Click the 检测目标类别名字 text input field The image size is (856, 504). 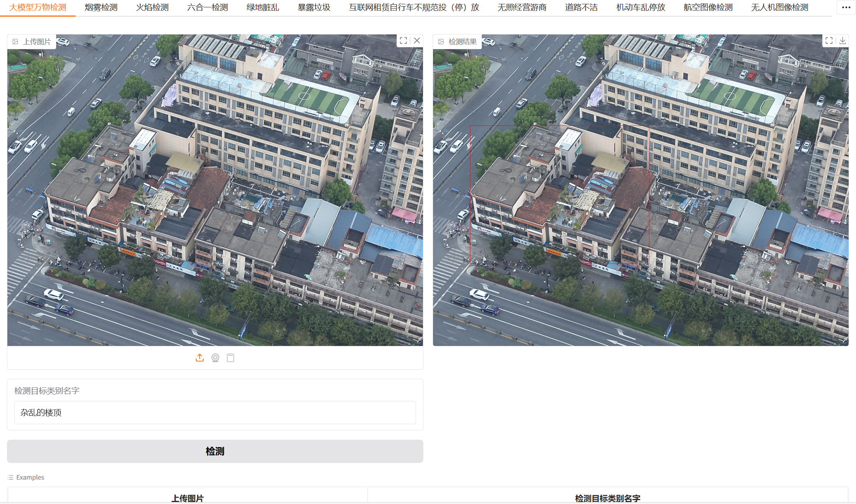[x=215, y=413]
